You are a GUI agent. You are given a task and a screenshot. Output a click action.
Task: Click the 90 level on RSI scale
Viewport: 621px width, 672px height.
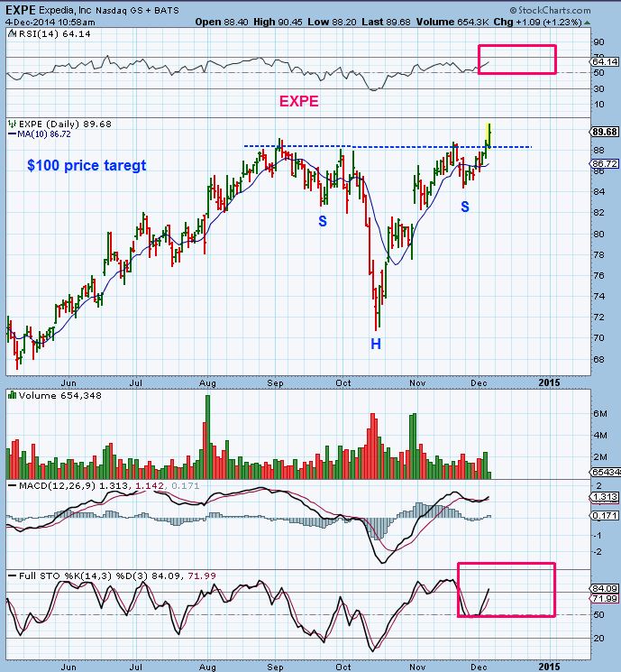(x=598, y=42)
